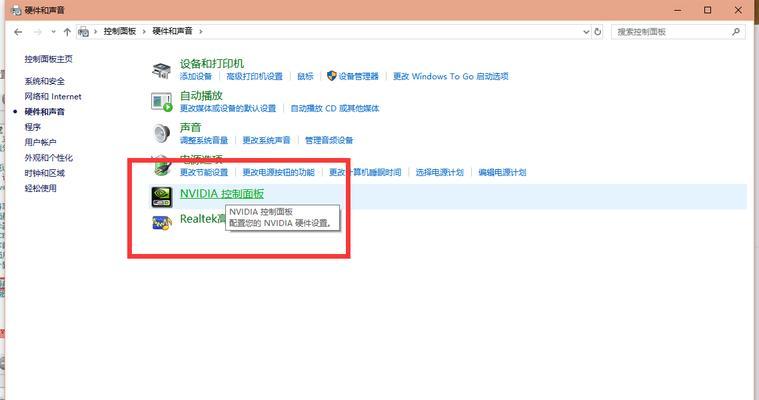Screen dimensions: 759x400
Task: Click the 硬件和声音 breadcrumb
Action: [172, 31]
